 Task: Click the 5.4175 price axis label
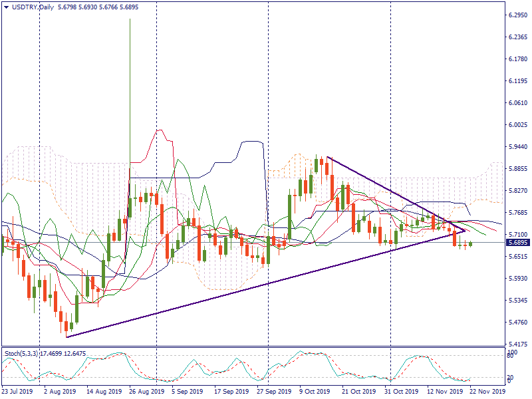point(517,344)
